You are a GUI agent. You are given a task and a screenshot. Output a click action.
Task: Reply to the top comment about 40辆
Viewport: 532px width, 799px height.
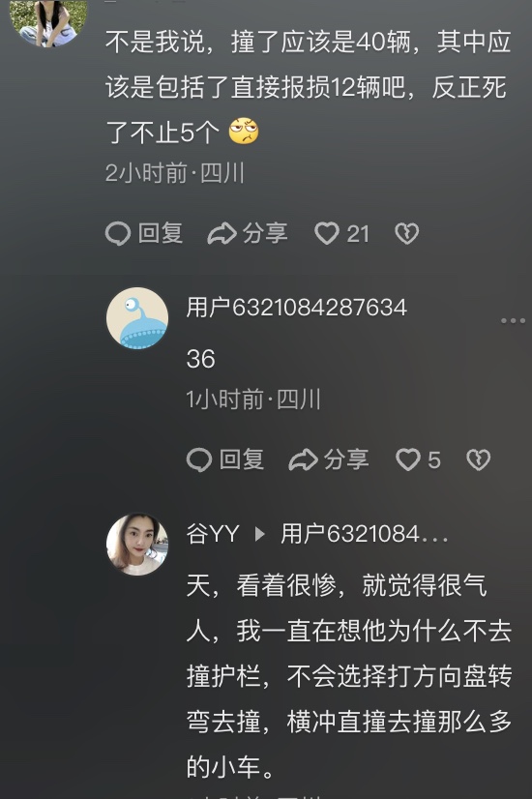[144, 234]
